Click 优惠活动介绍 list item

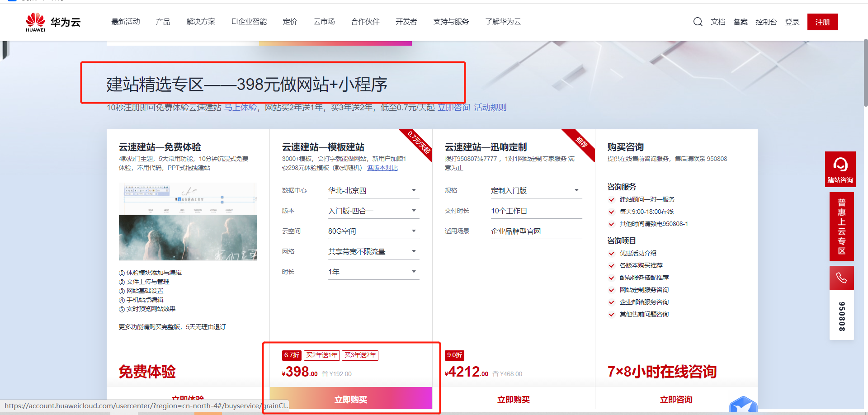638,253
